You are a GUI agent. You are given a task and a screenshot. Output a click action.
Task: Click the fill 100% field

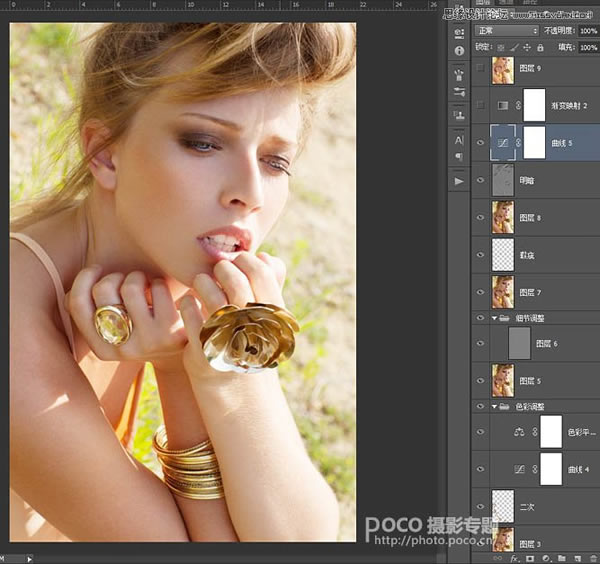(x=589, y=47)
